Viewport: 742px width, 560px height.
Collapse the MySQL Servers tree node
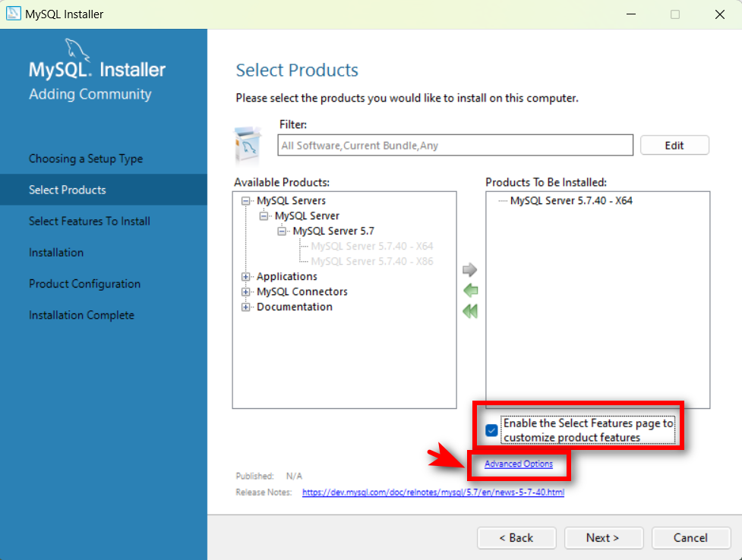tap(245, 201)
